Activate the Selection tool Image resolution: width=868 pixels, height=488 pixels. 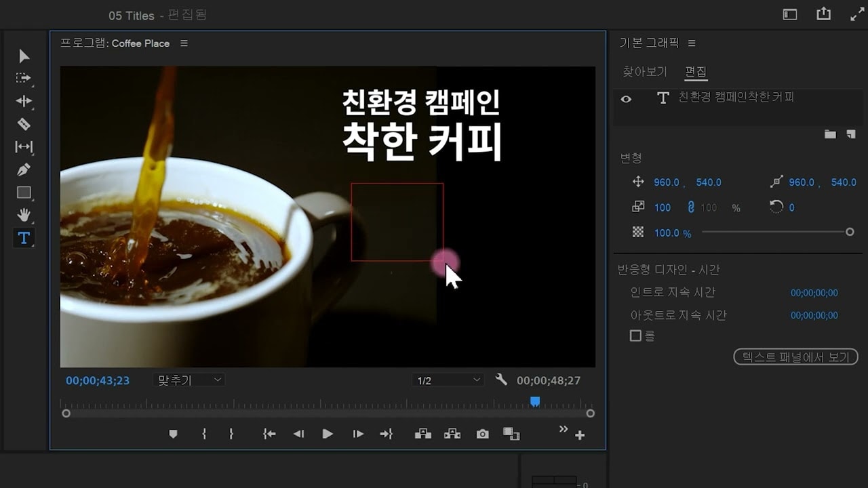tap(23, 56)
